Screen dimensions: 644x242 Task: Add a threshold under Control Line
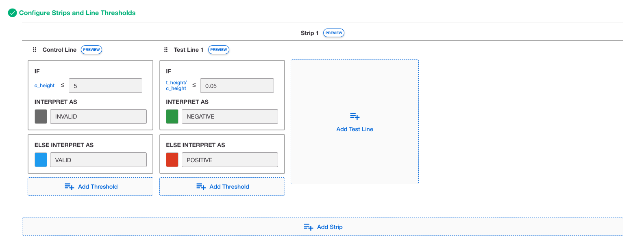tap(91, 187)
